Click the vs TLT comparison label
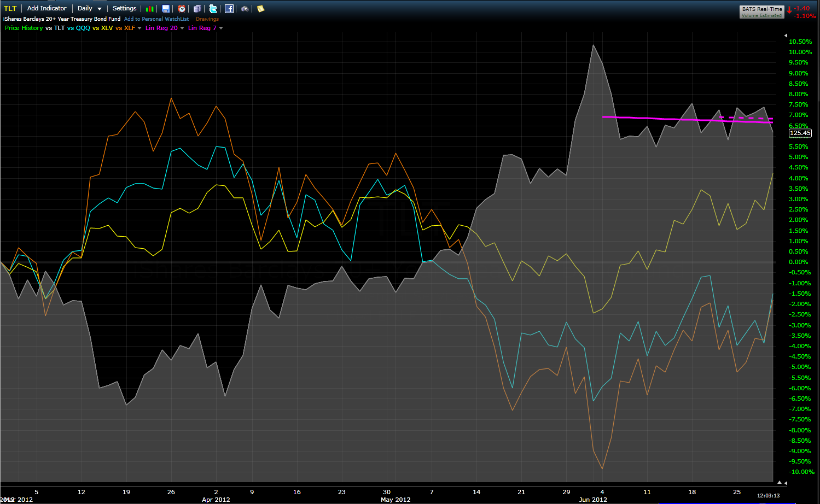820x504 pixels. (55, 28)
